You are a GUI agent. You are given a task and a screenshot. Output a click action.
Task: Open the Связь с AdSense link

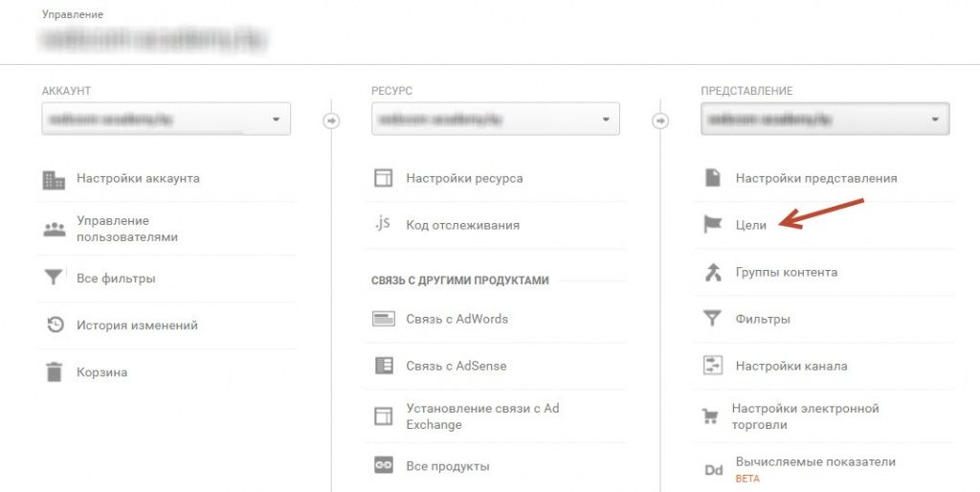(456, 366)
